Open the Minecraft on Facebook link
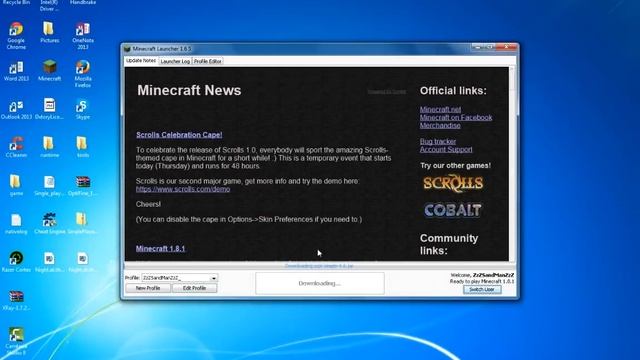Screen dimensions: 640x360 (x=456, y=118)
